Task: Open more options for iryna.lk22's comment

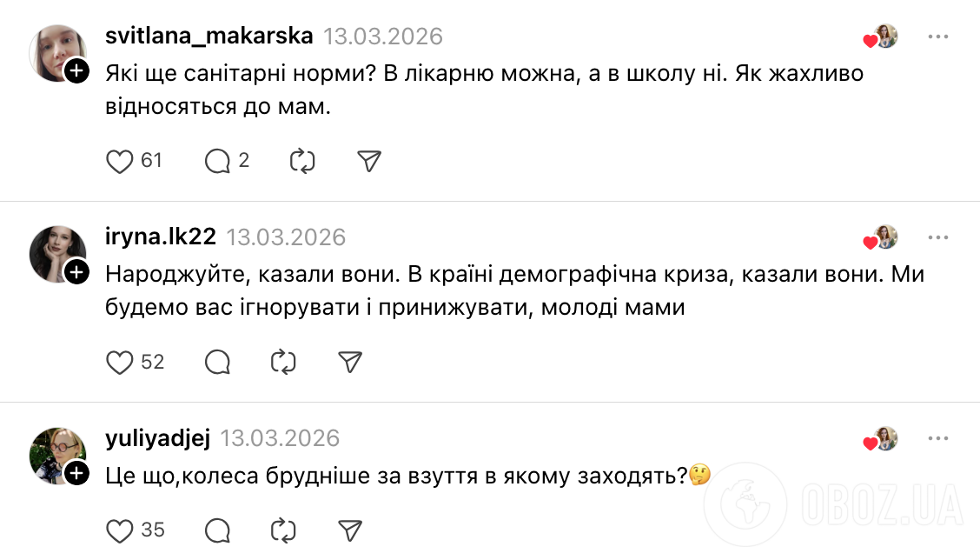Action: point(937,237)
